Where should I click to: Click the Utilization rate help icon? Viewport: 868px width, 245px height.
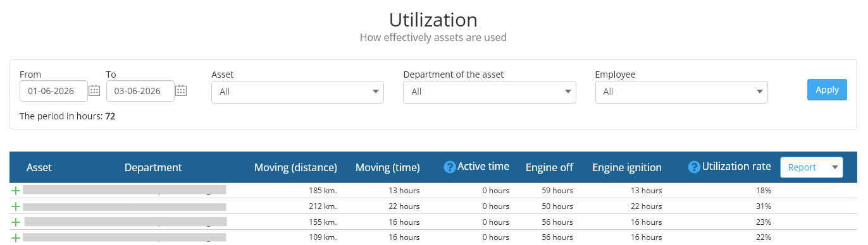tap(694, 167)
